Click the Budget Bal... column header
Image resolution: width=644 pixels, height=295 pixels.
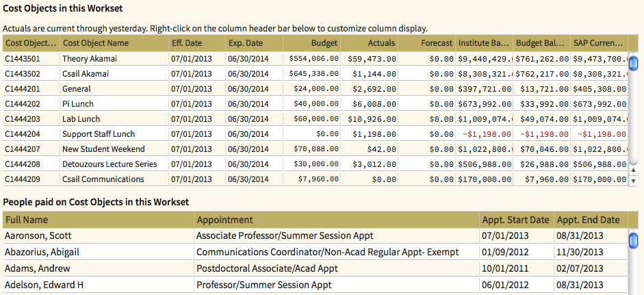click(x=541, y=42)
